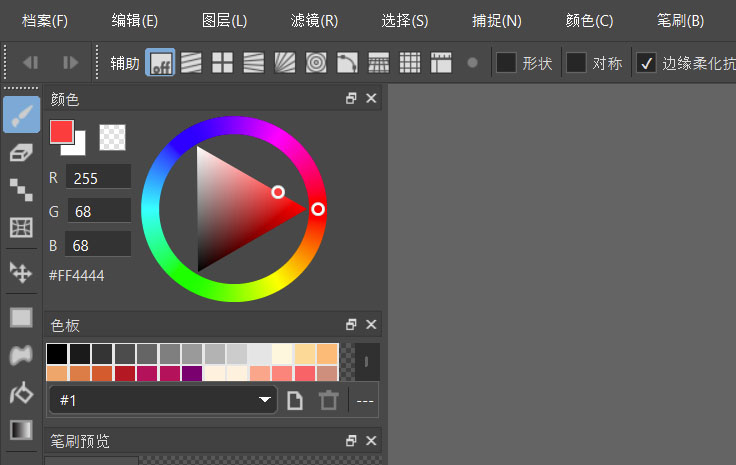
Task: Select the Move tool
Action: [22, 272]
